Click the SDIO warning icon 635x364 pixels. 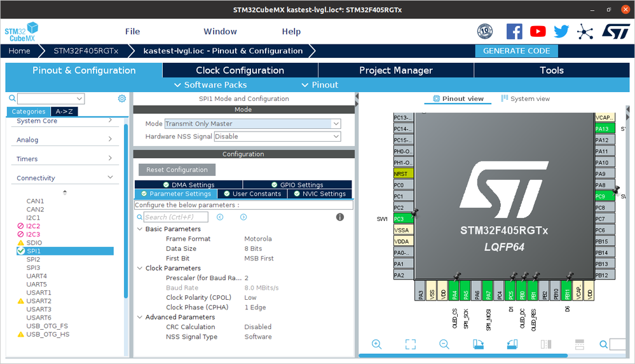click(20, 243)
